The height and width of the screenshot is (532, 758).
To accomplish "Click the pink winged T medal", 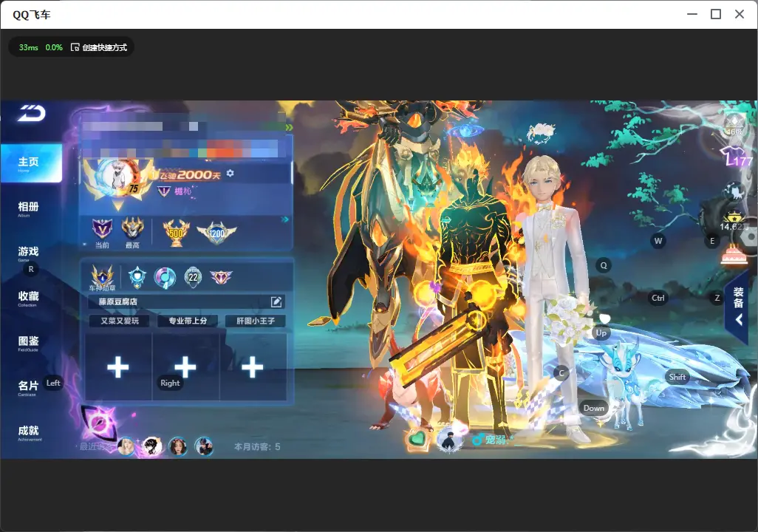I will click(x=221, y=276).
